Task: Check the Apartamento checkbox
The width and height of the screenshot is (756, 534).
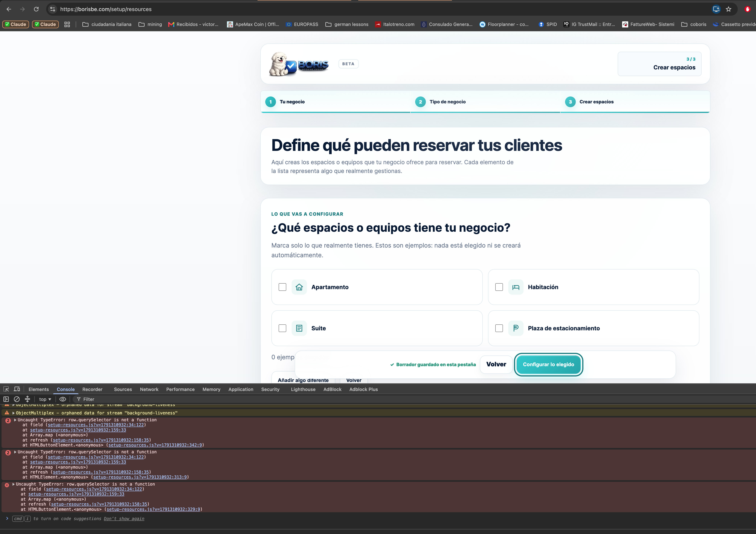Action: 282,287
